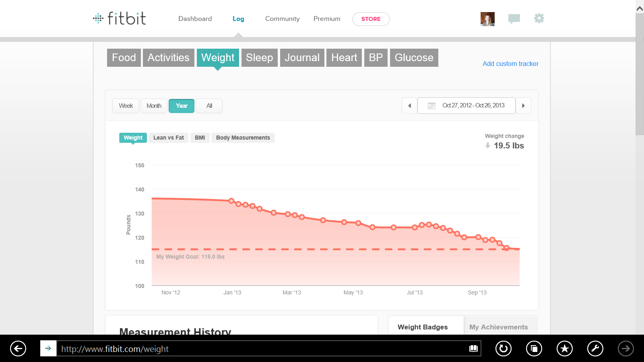Show the BMI chart

pyautogui.click(x=200, y=138)
